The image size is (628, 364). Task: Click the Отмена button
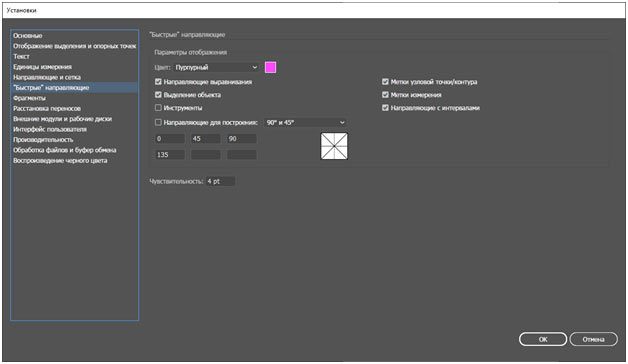[594, 339]
